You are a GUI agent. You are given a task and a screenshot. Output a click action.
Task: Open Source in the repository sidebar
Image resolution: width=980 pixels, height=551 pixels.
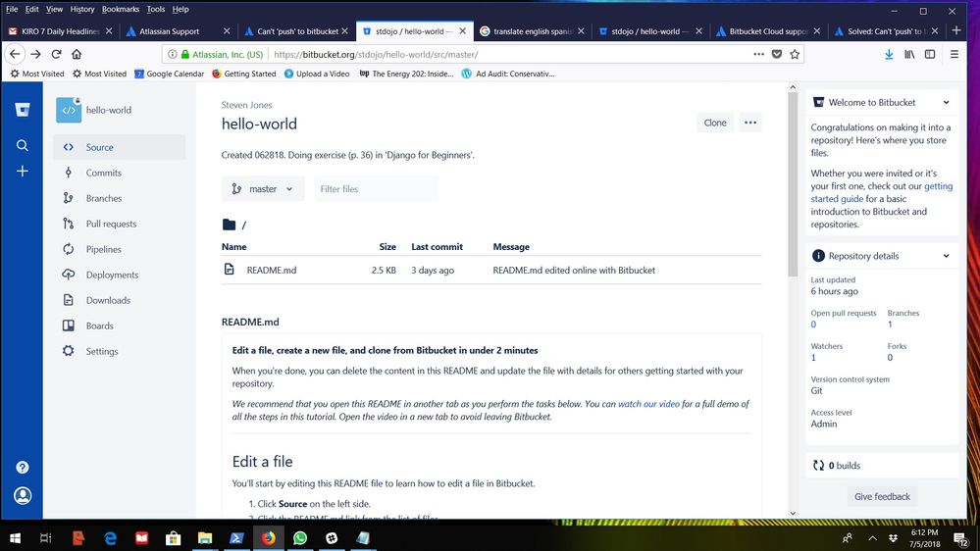[119, 147]
